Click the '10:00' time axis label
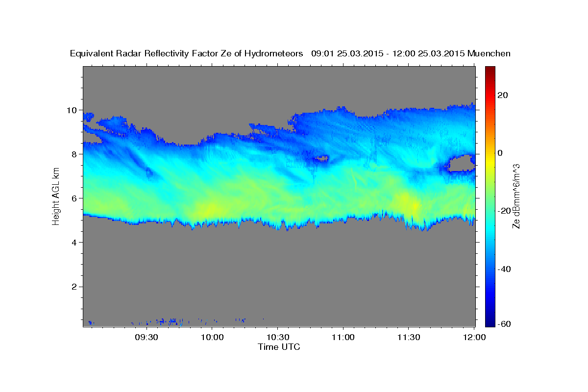Image resolution: width=588 pixels, height=392 pixels. tap(212, 337)
